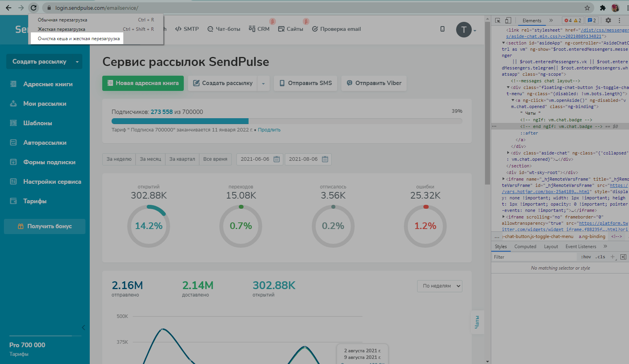This screenshot has height=364, width=629.
Task: Click the subscribers progress bar
Action: coord(287,121)
